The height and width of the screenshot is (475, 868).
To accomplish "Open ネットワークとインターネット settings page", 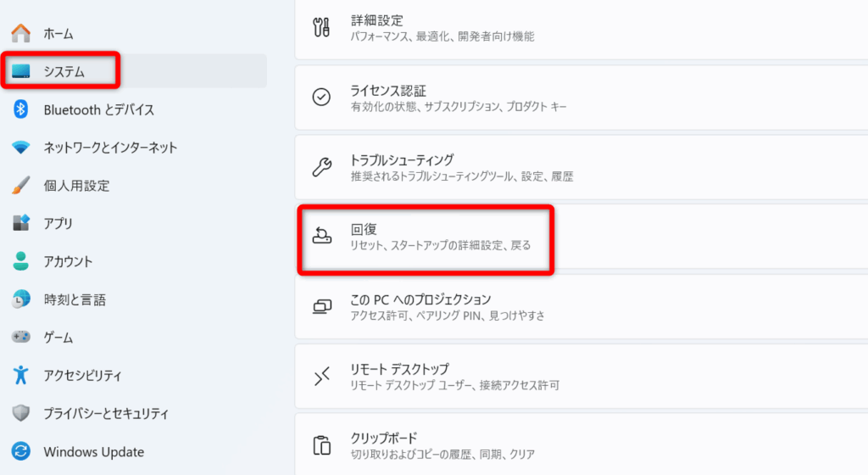I will (110, 148).
